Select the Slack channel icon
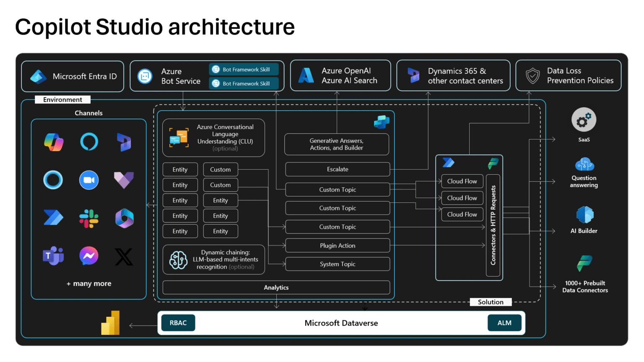This screenshot has height=362, width=644. (89, 218)
